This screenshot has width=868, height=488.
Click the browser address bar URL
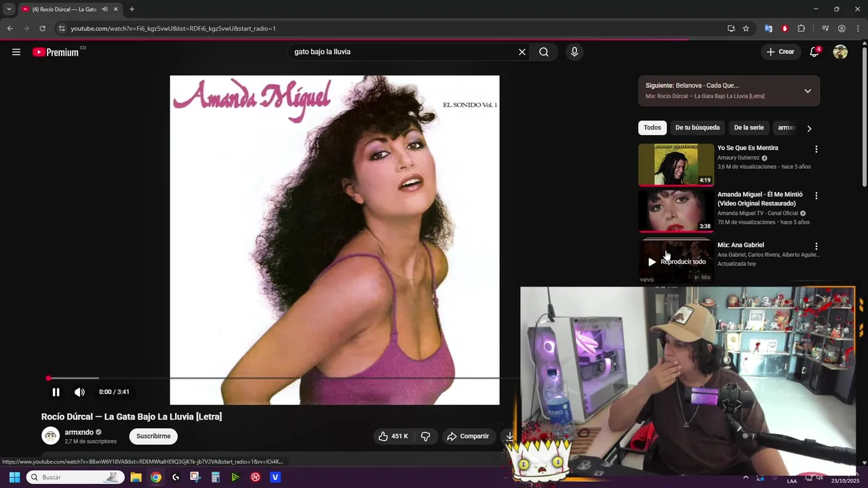(173, 28)
